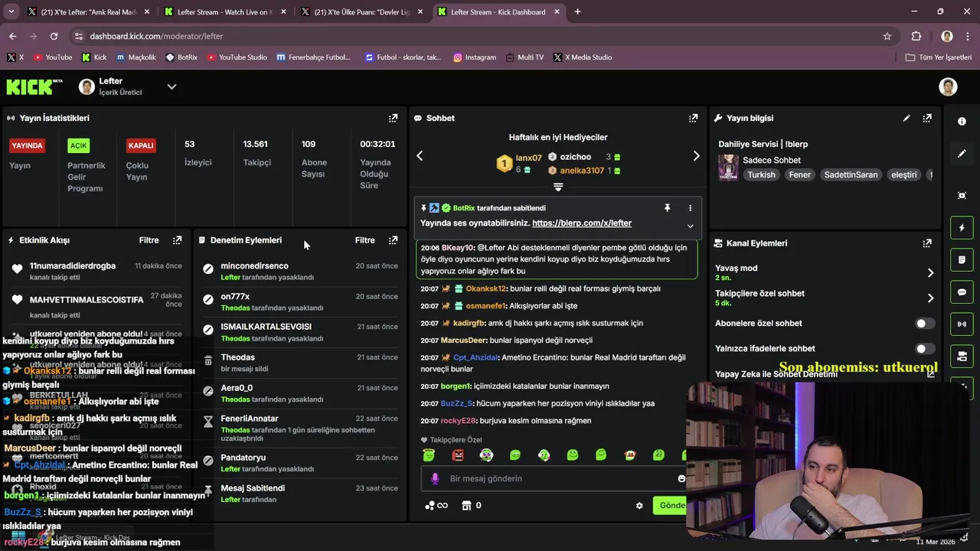The height and width of the screenshot is (551, 980).
Task: Click the SadettinSaran tag
Action: [x=851, y=175]
